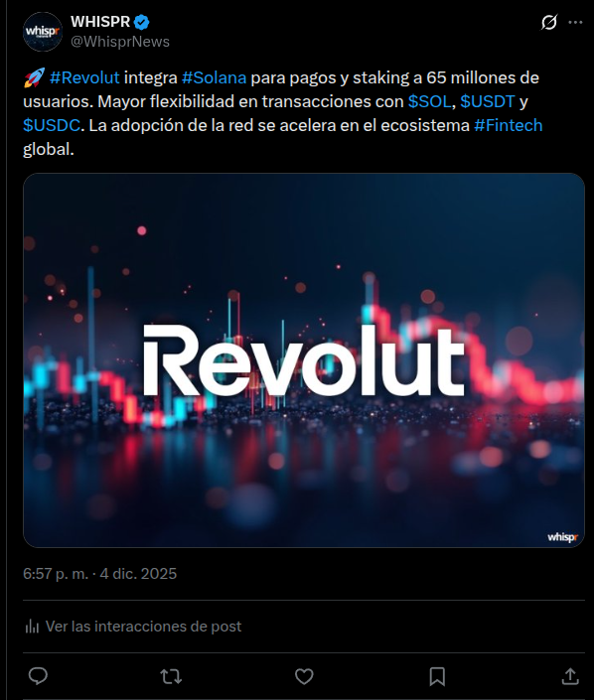Click the bar chart analytics icon

pyautogui.click(x=32, y=627)
